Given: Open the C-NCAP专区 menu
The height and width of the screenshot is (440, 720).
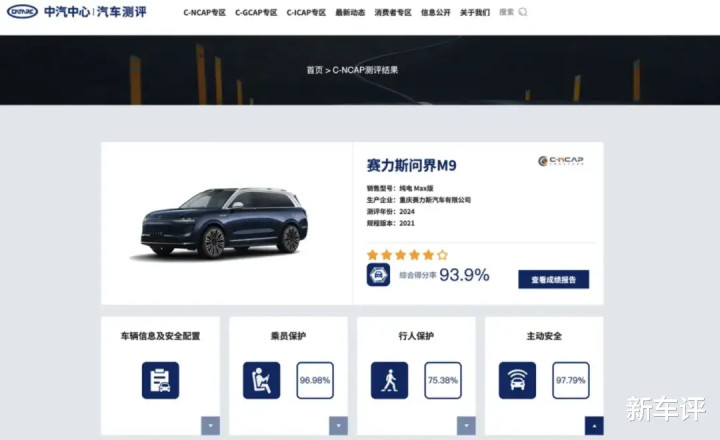Looking at the screenshot, I should pyautogui.click(x=204, y=12).
